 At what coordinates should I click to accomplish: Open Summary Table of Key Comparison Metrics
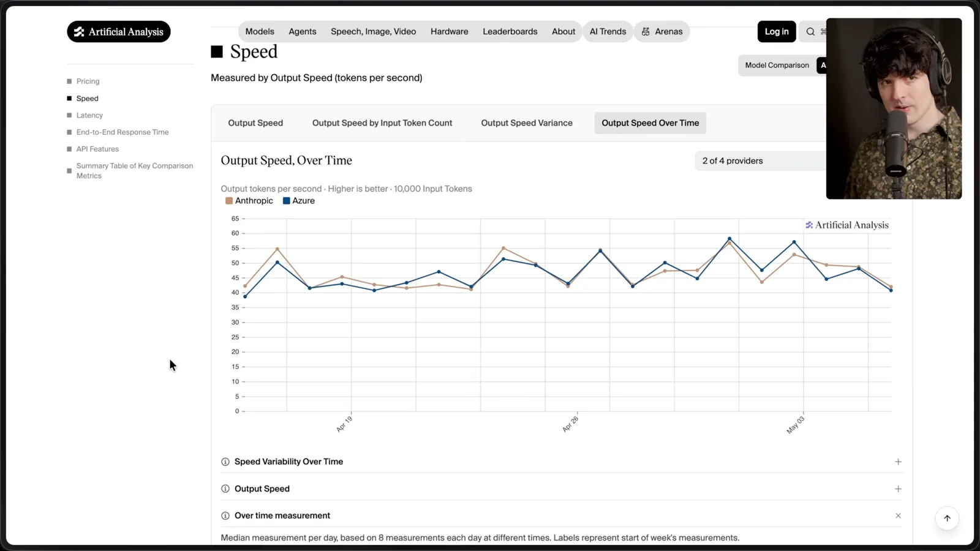point(135,171)
